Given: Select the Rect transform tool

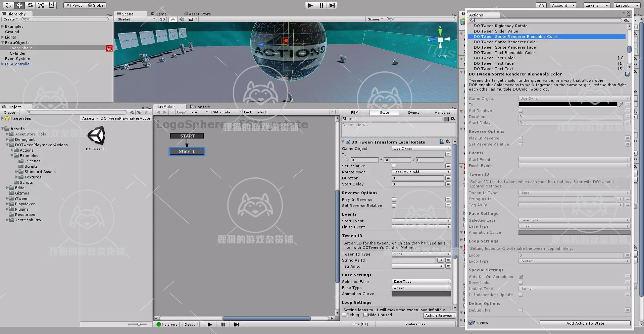Looking at the screenshot, I should pyautogui.click(x=51, y=5).
